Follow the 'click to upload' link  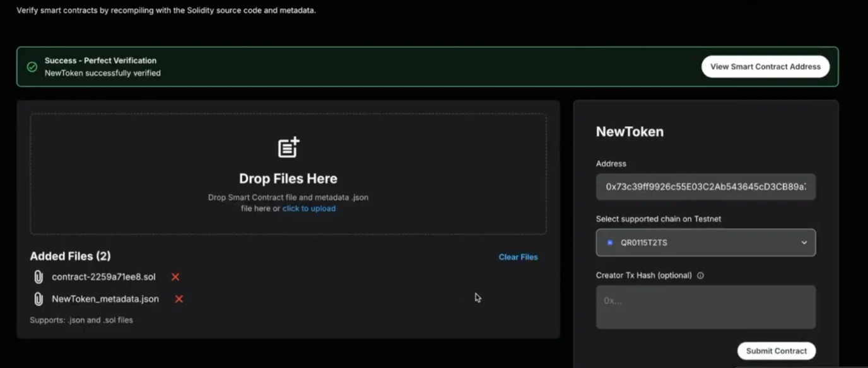(x=309, y=209)
